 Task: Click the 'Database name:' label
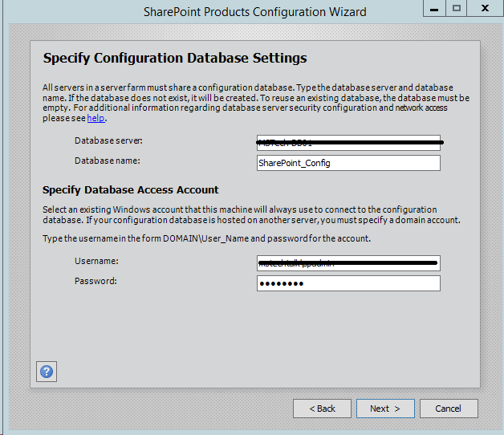point(108,161)
